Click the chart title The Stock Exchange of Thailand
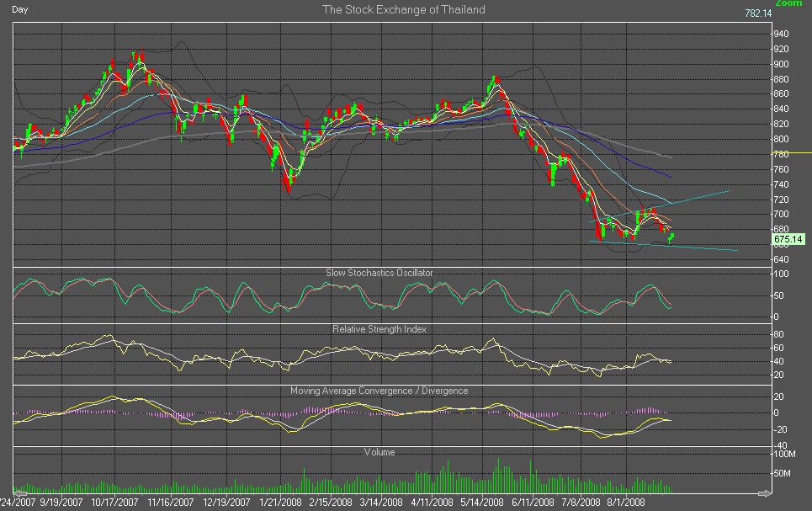 point(403,9)
